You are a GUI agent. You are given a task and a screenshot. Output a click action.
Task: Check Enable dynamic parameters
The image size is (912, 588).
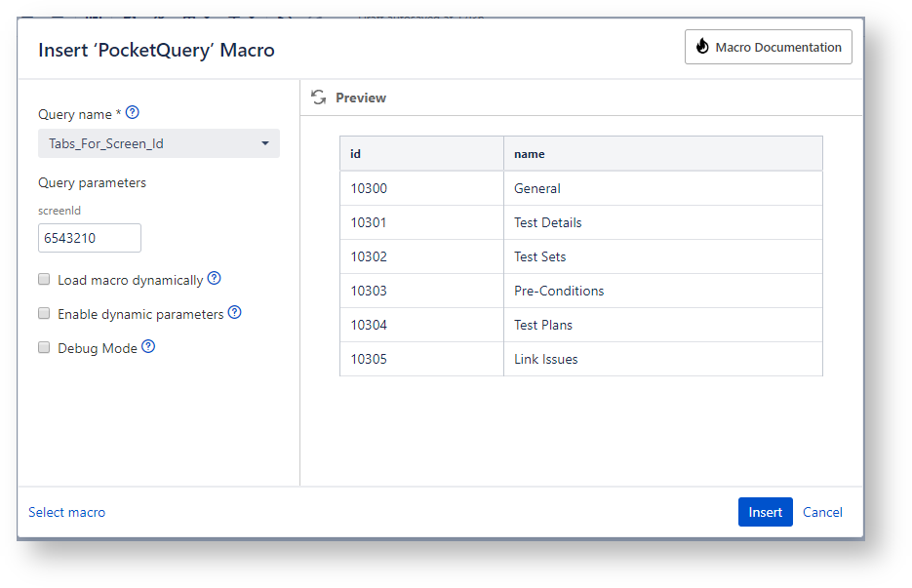click(44, 313)
